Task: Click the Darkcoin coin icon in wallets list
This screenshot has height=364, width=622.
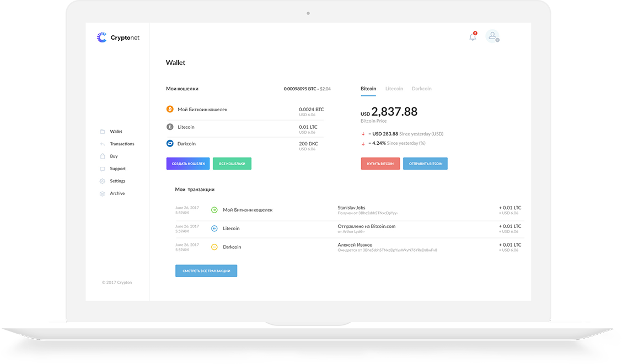Action: pos(170,143)
